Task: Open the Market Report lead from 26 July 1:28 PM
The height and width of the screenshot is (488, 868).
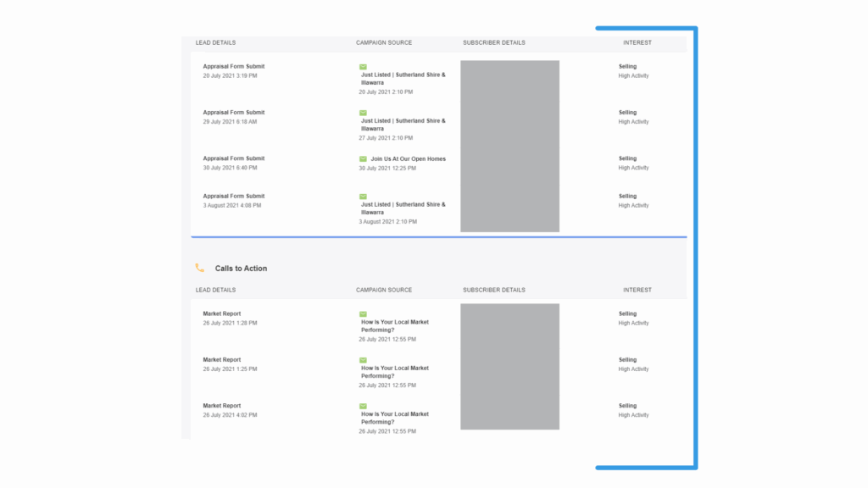Action: (x=221, y=313)
